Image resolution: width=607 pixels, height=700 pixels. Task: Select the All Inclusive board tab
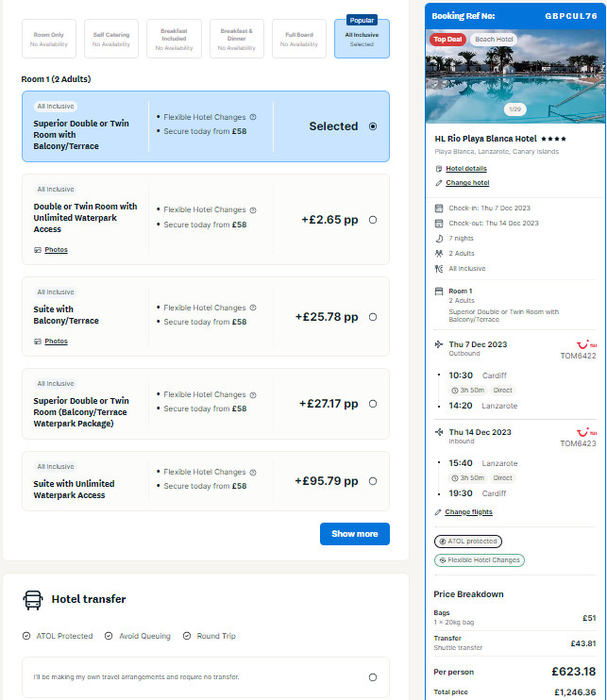362,40
